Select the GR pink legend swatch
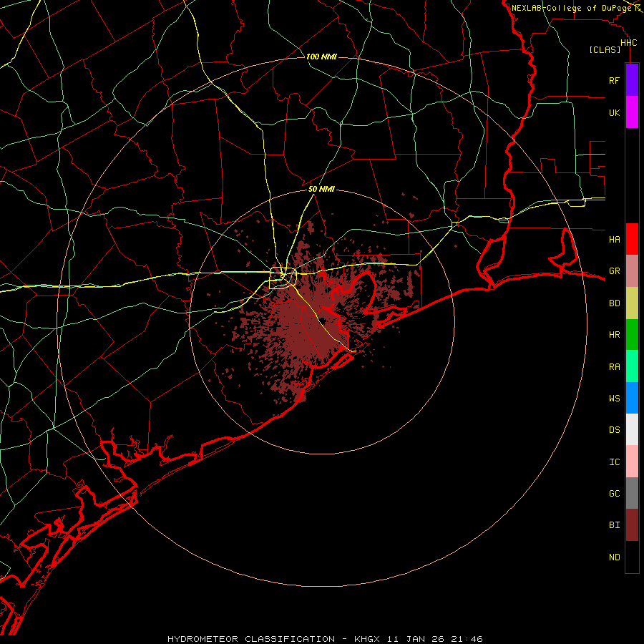This screenshot has height=644, width=644. point(632,271)
